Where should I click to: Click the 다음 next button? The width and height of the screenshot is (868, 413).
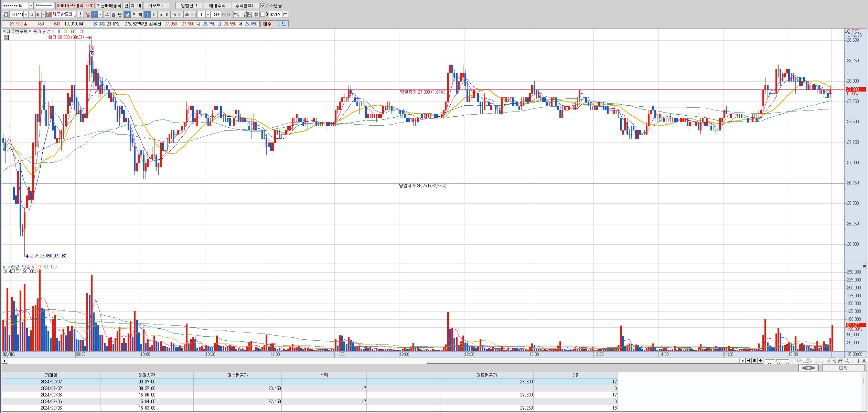pyautogui.click(x=843, y=368)
